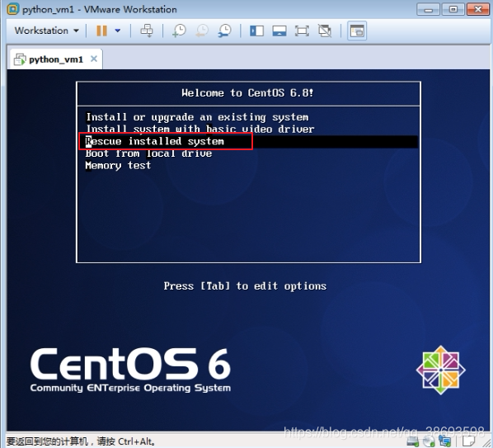Close the python_vm1 tab
The image size is (493, 448).
pyautogui.click(x=94, y=59)
